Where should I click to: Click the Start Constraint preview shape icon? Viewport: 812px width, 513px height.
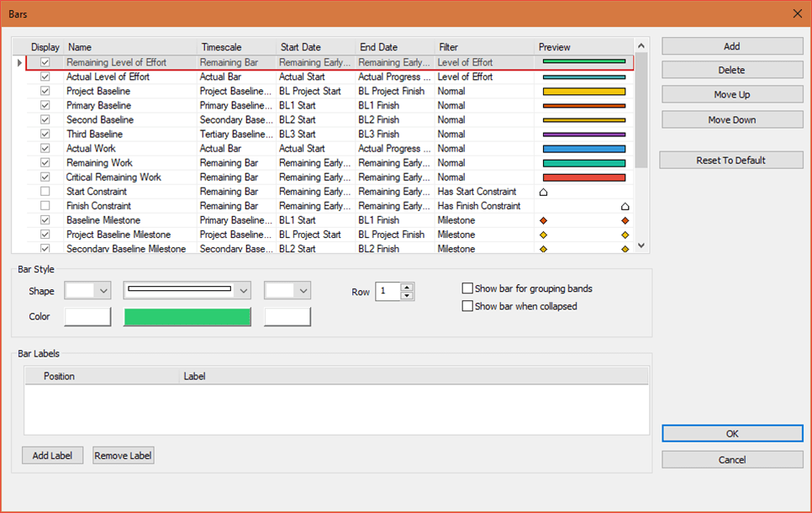(543, 193)
